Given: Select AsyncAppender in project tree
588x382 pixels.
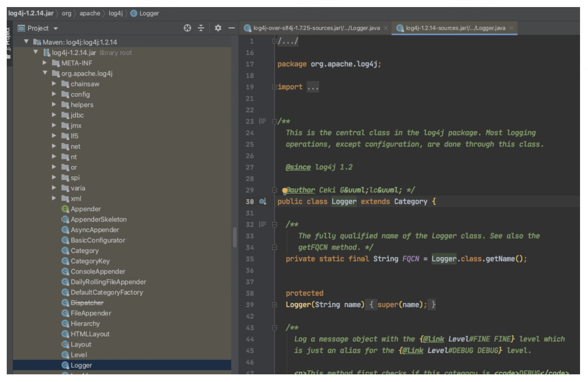Looking at the screenshot, I should pos(95,230).
